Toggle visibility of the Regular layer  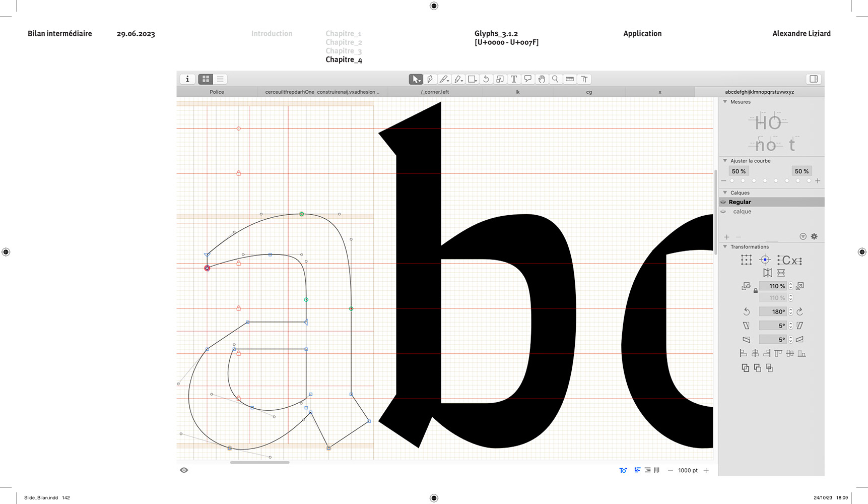click(x=723, y=202)
